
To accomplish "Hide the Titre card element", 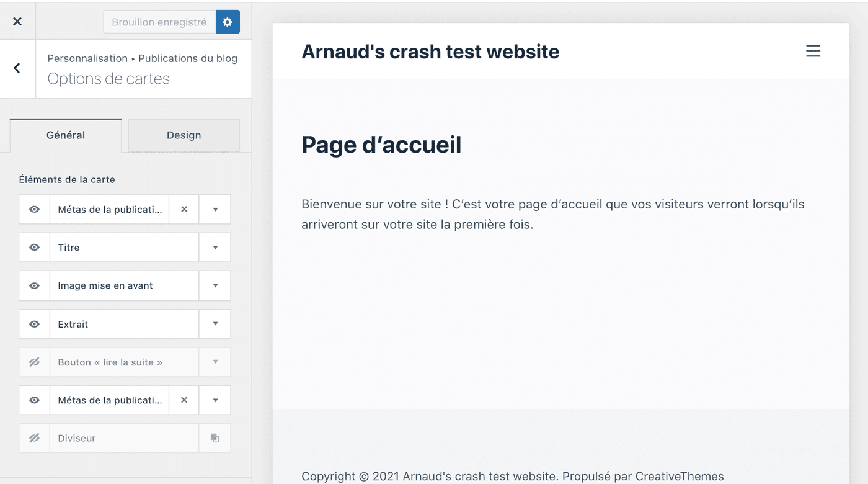I will click(x=35, y=248).
